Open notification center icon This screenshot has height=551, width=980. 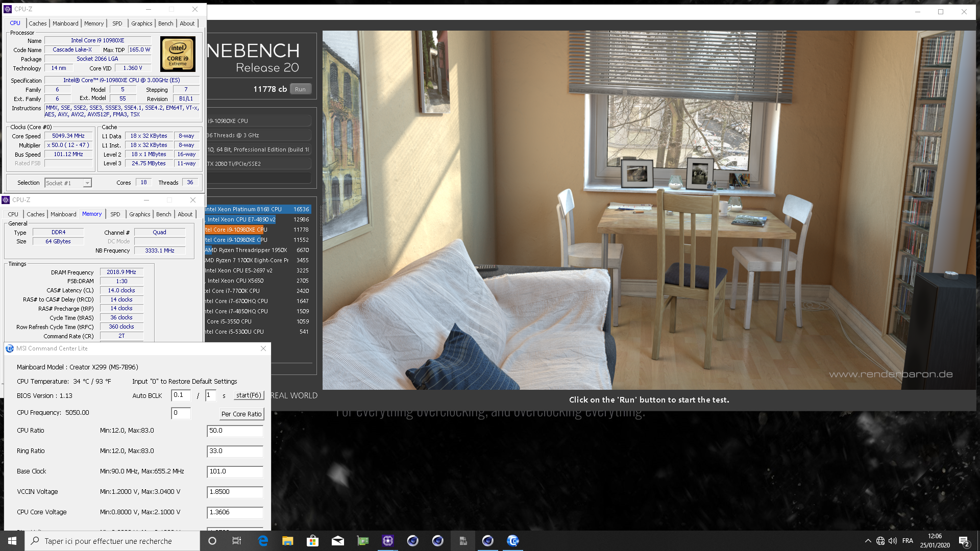click(964, 541)
